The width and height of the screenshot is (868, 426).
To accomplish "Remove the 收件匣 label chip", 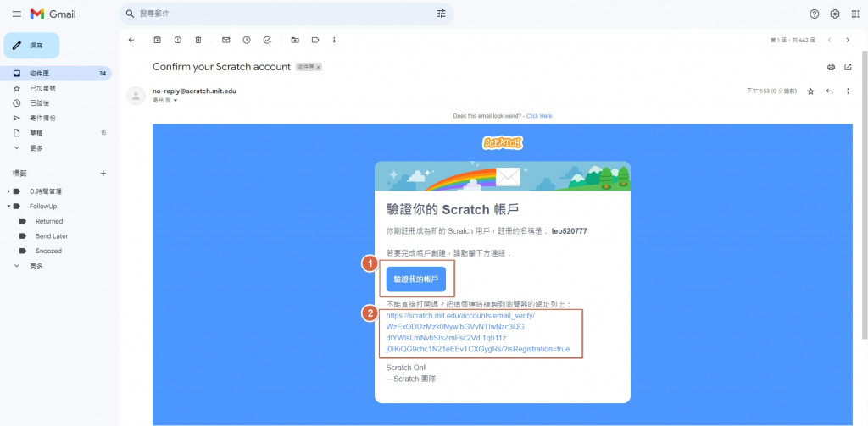I will coord(319,67).
